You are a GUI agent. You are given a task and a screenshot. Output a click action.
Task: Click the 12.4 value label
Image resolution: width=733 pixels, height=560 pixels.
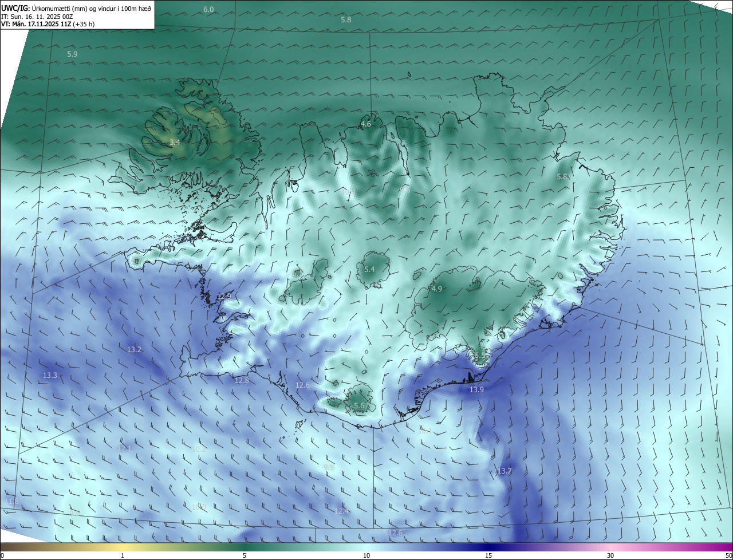coord(341,510)
